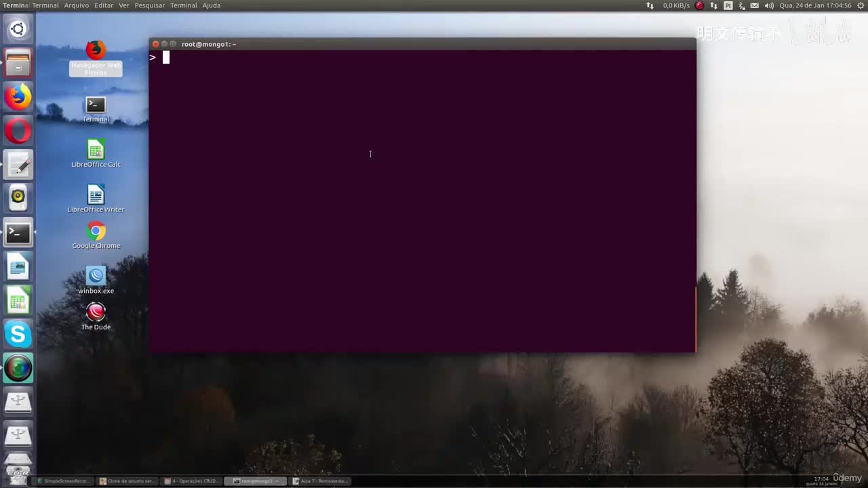Open LibreOffice Calc desktop shortcut
Image resolution: width=868 pixels, height=488 pixels.
click(96, 154)
